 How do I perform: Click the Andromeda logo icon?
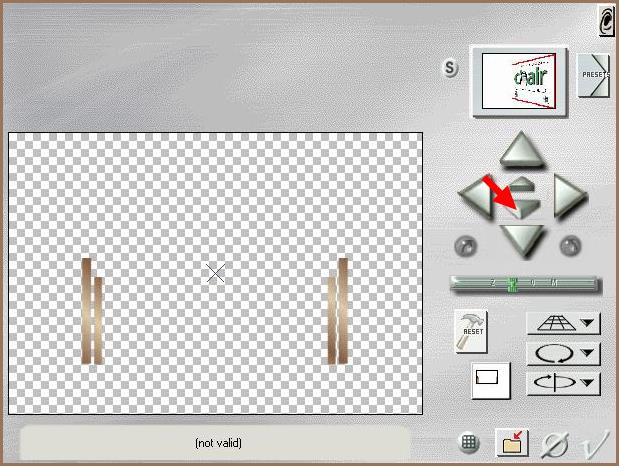605,19
